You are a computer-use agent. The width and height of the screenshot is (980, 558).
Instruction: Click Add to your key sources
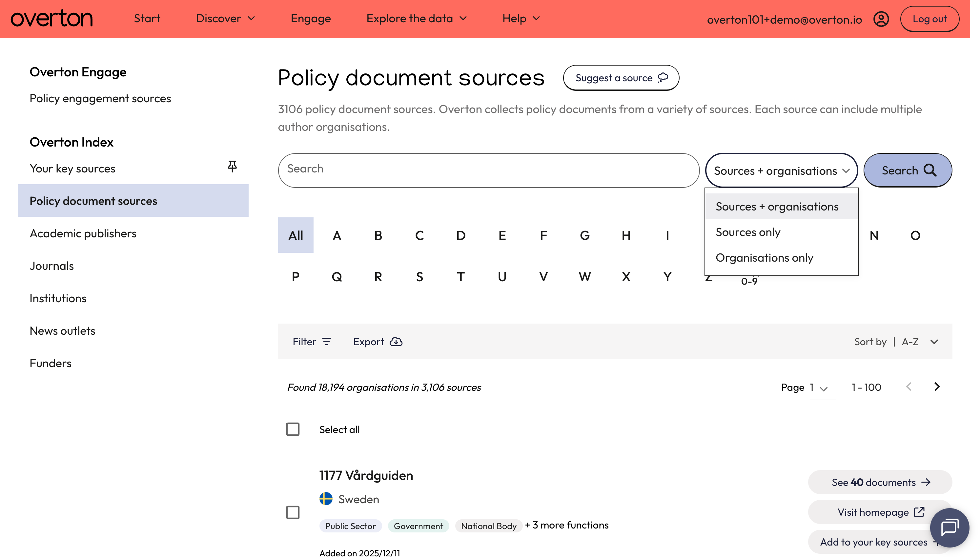click(880, 542)
